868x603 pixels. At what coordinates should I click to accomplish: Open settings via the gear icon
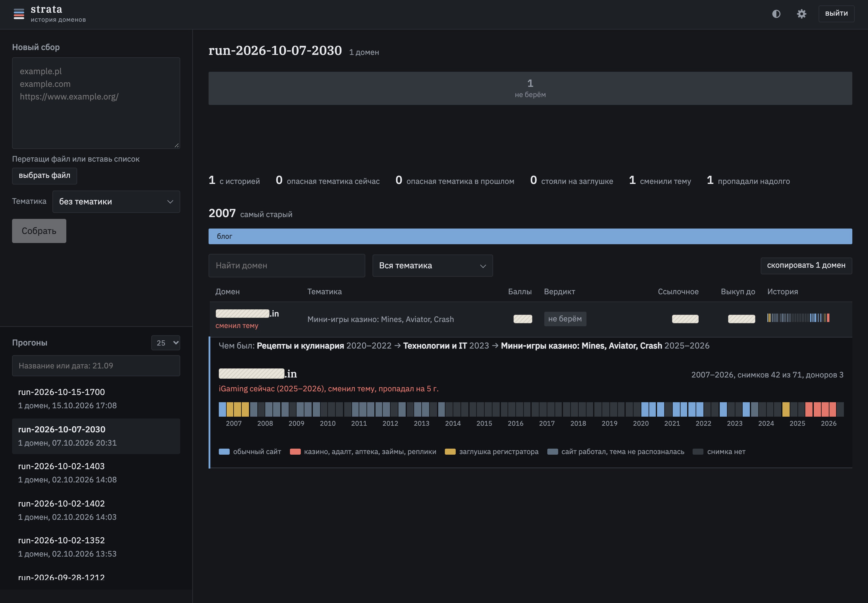801,14
